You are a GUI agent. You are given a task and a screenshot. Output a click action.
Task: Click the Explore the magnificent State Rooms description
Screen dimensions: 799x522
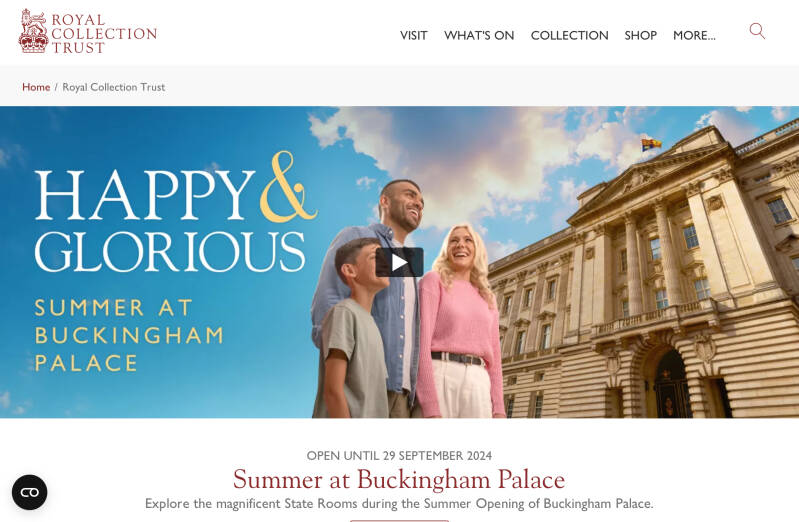(399, 504)
